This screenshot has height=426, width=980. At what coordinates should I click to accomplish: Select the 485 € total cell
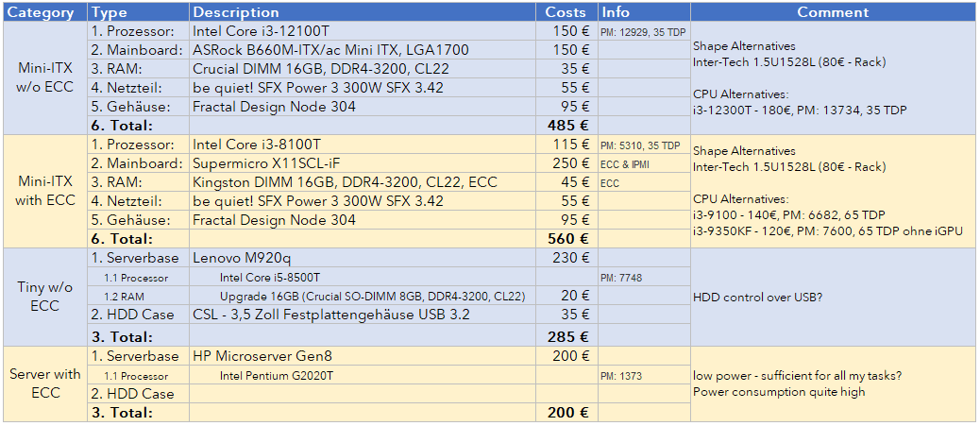(x=566, y=125)
